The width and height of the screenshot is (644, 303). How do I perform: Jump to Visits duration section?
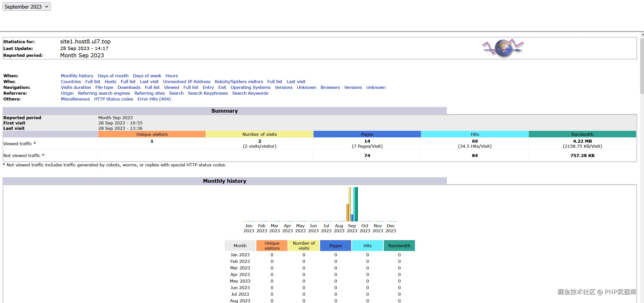click(76, 87)
